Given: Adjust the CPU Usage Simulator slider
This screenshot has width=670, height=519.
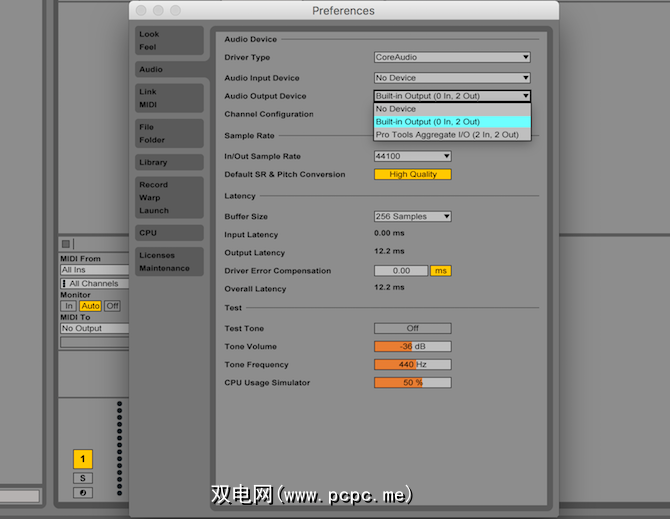Looking at the screenshot, I should click(x=412, y=383).
